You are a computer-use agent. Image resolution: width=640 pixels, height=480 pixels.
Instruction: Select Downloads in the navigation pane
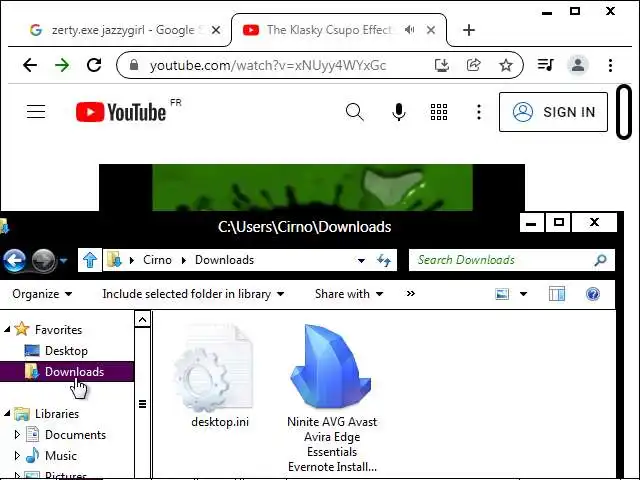67,372
